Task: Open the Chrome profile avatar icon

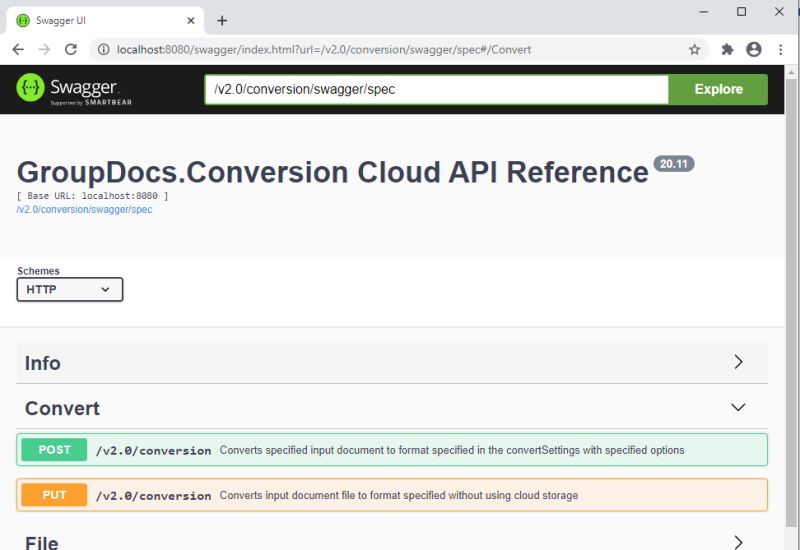Action: [x=754, y=49]
